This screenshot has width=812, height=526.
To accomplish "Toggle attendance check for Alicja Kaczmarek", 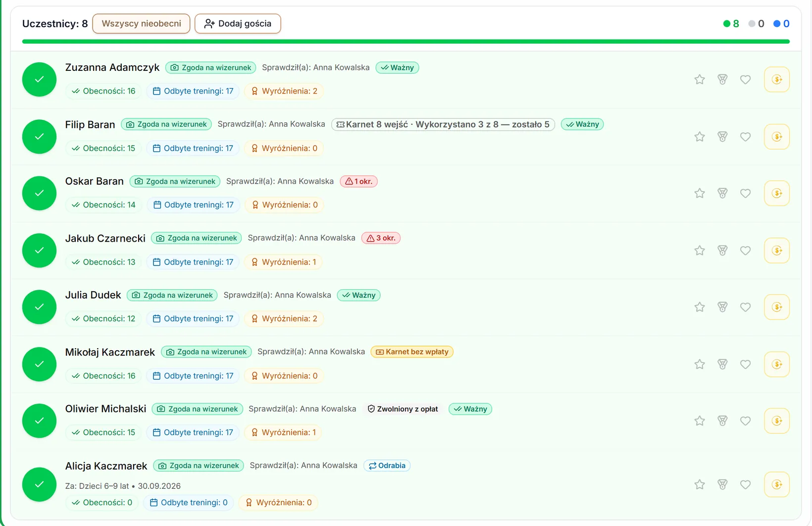I will tap(39, 484).
